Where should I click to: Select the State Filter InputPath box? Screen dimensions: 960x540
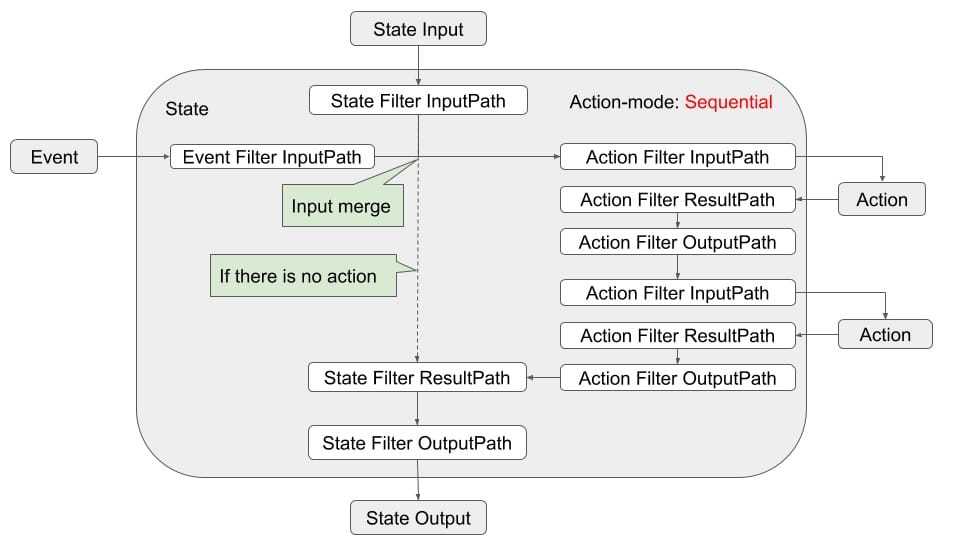[418, 101]
